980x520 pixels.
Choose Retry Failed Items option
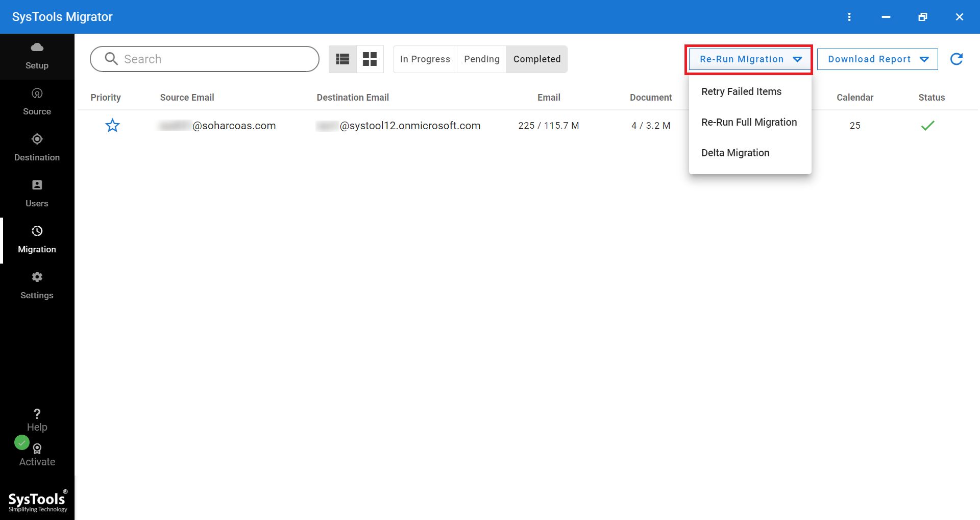[741, 92]
